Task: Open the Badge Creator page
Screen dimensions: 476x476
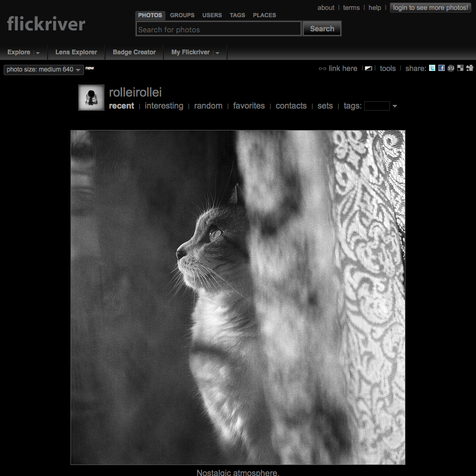Action: [134, 52]
